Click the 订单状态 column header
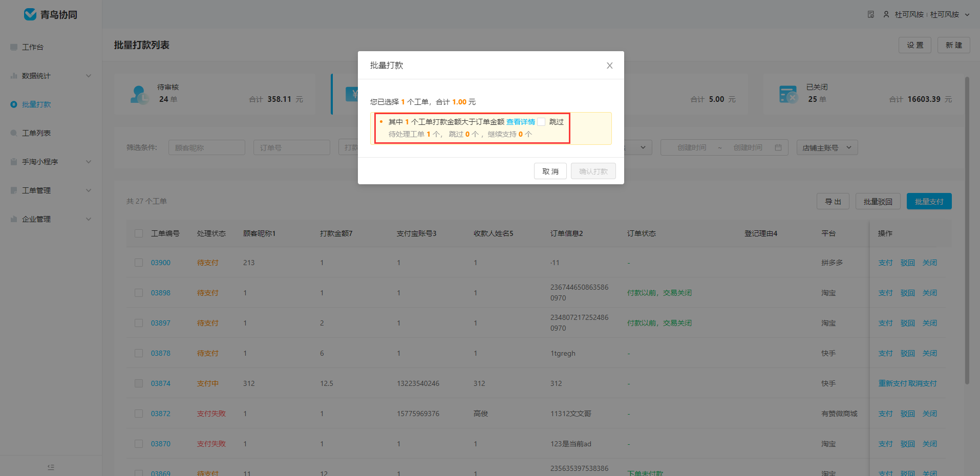980x476 pixels. click(642, 233)
